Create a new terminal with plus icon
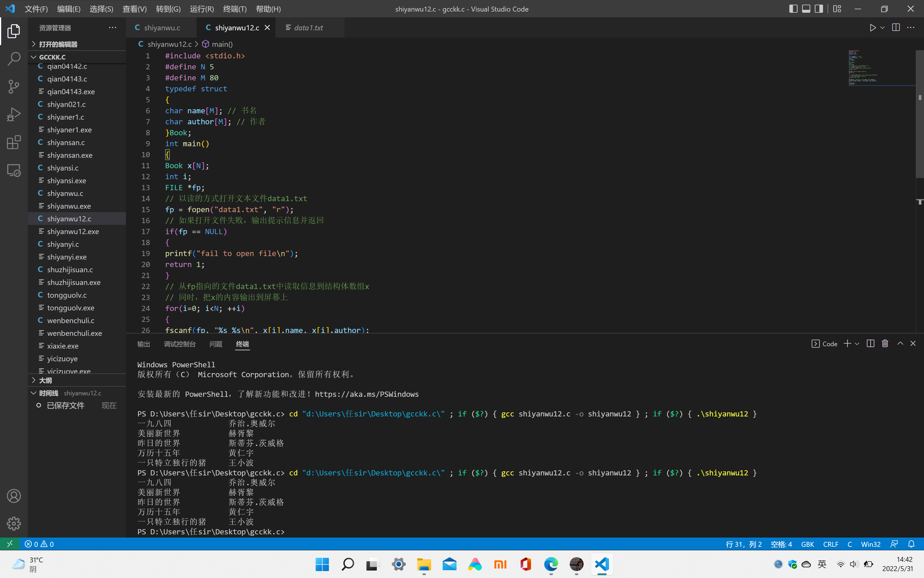This screenshot has width=924, height=578. (x=847, y=344)
